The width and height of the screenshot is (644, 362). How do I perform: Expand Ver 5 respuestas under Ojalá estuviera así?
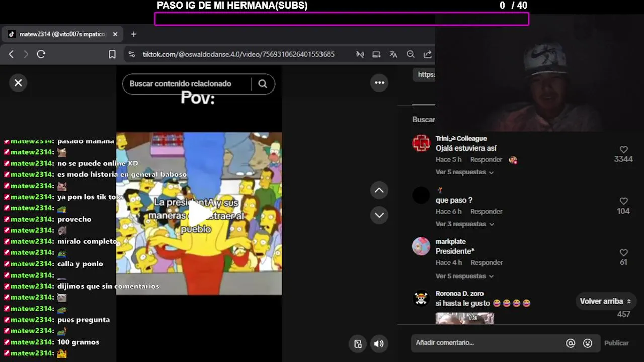(464, 172)
